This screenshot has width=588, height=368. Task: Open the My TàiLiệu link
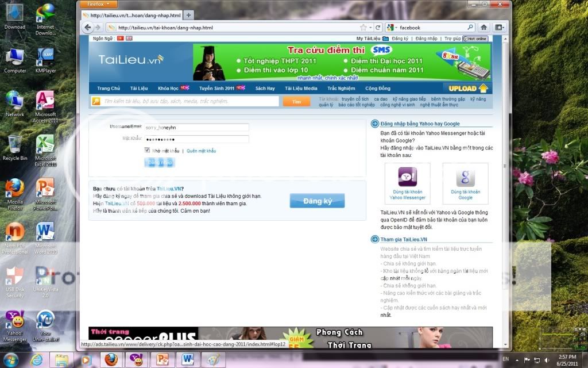coord(372,39)
